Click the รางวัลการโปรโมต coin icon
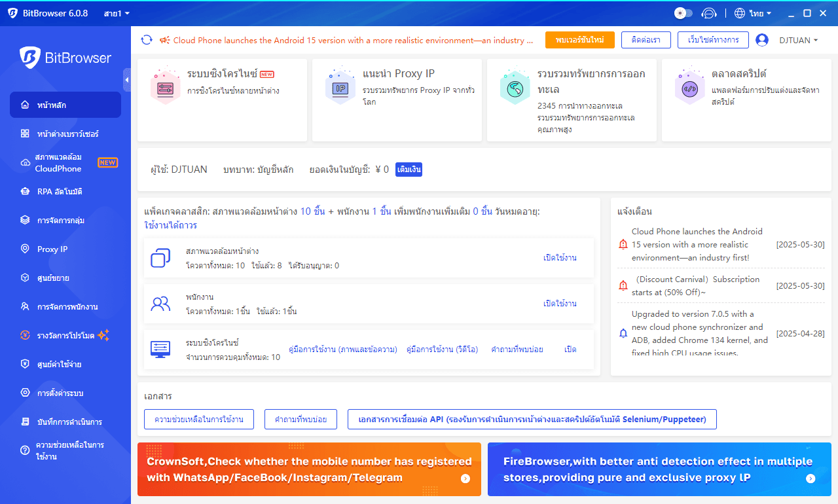The height and width of the screenshot is (504, 838). coord(25,335)
